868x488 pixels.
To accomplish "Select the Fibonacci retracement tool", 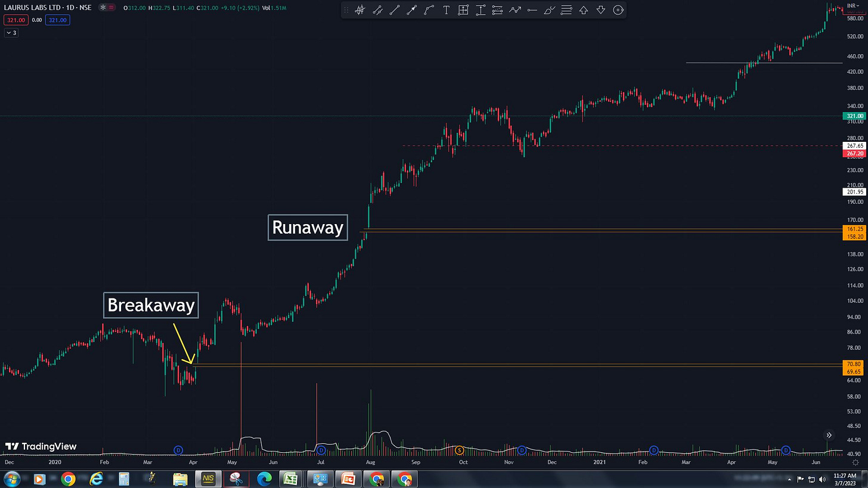I will (x=498, y=10).
